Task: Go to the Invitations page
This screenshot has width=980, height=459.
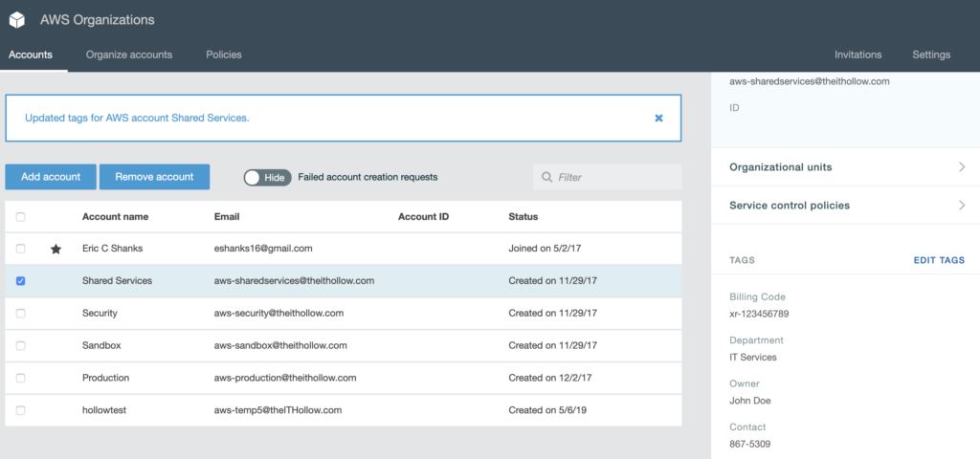Action: 857,55
